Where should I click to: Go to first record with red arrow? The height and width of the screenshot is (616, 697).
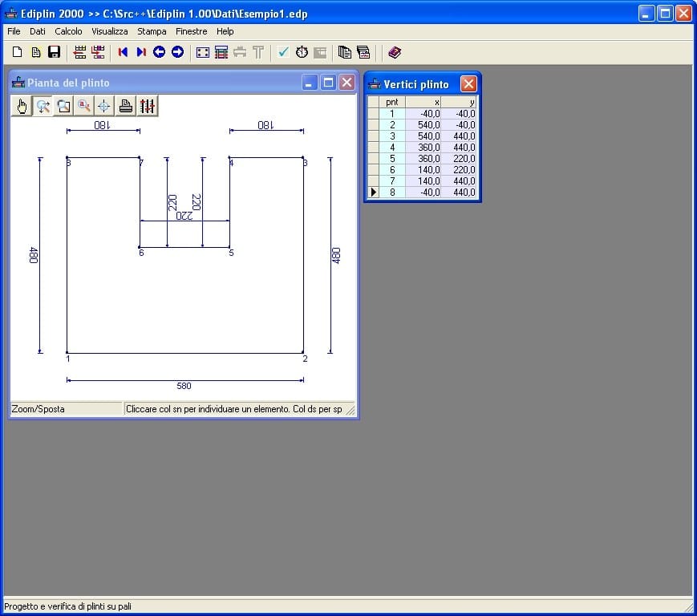[123, 52]
